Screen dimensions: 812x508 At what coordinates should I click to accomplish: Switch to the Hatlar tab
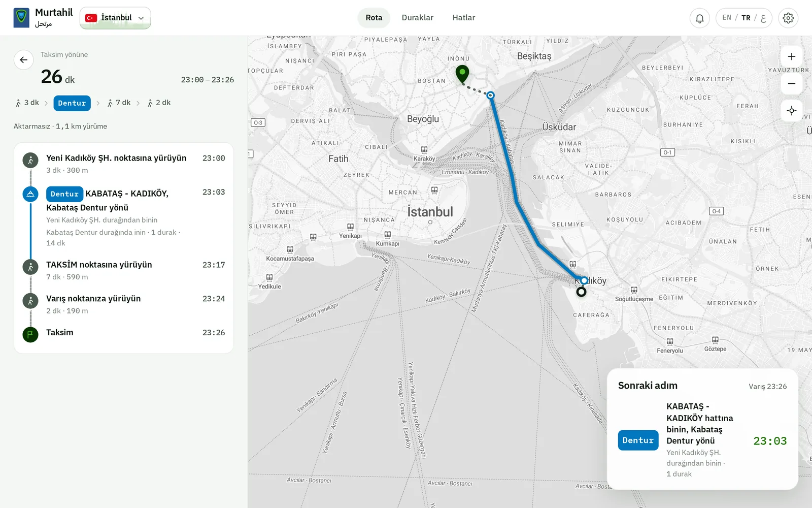(464, 18)
